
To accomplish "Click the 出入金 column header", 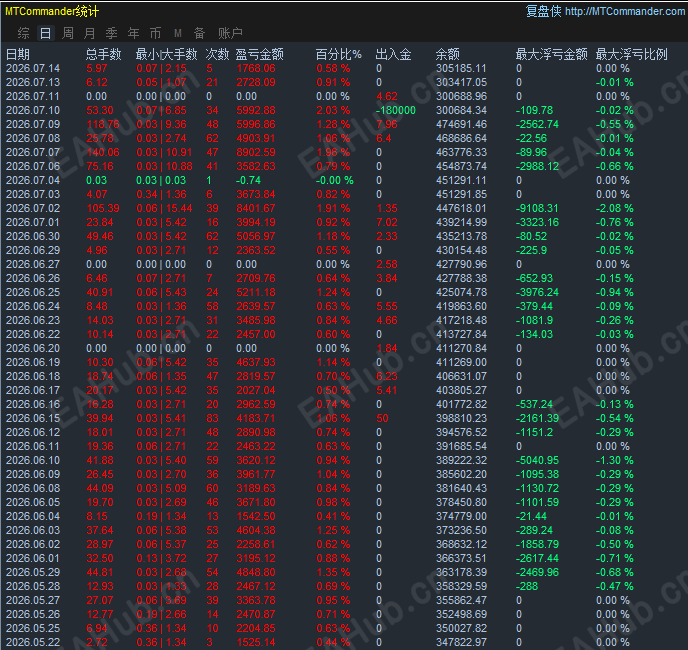I will pyautogui.click(x=394, y=54).
